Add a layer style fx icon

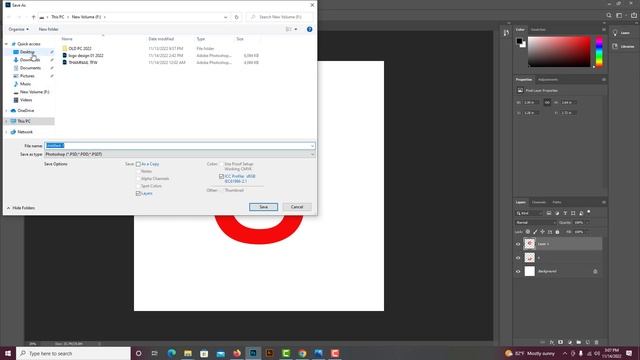pos(552,342)
